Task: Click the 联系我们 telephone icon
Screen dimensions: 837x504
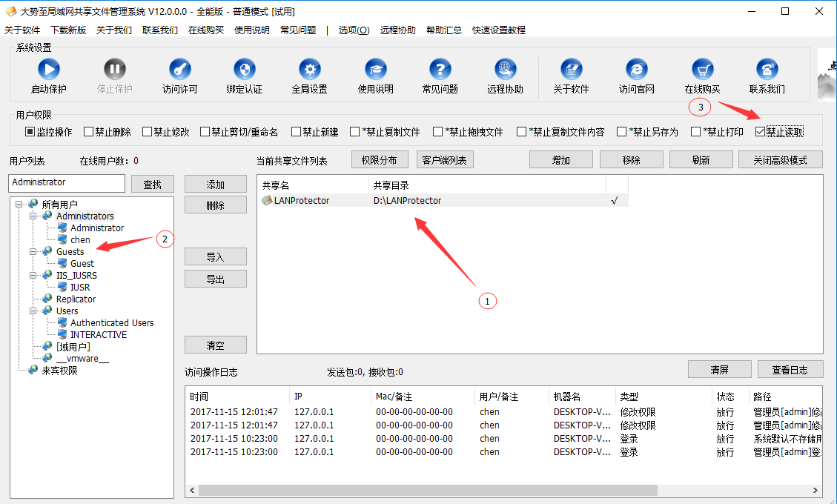Action: pos(767,70)
